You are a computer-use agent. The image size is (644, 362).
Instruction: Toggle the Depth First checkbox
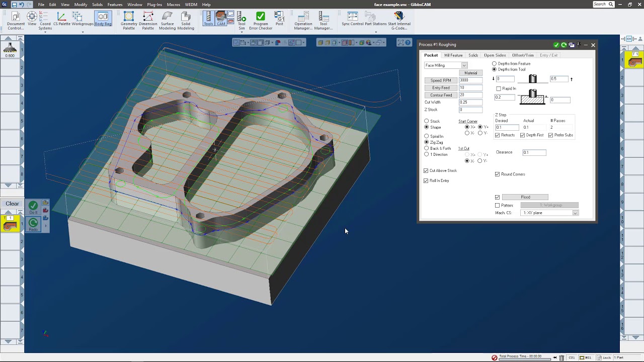point(523,135)
